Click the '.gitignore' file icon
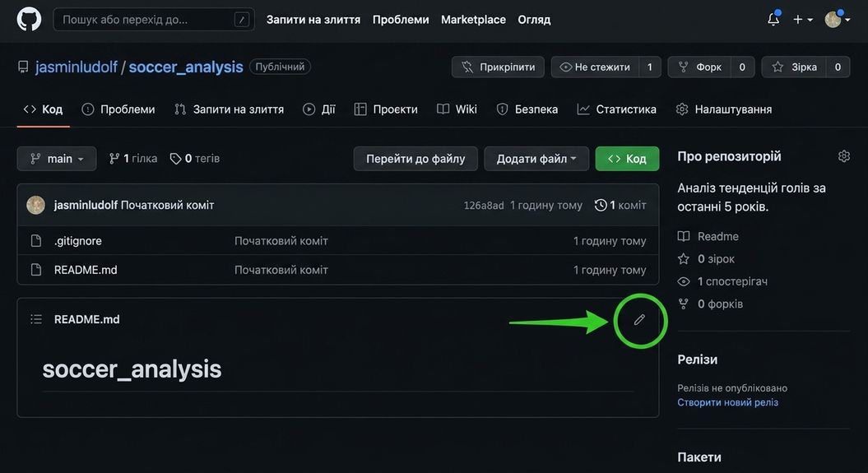868x473 pixels. point(36,241)
